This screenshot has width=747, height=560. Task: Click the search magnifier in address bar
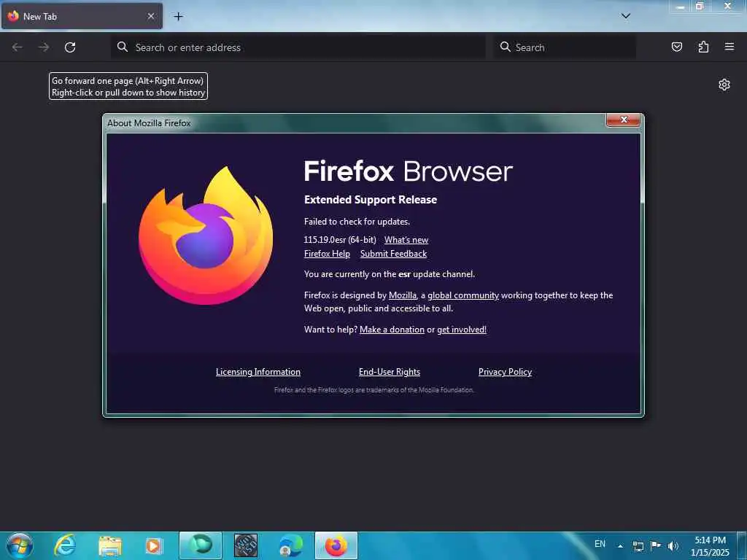click(x=123, y=47)
